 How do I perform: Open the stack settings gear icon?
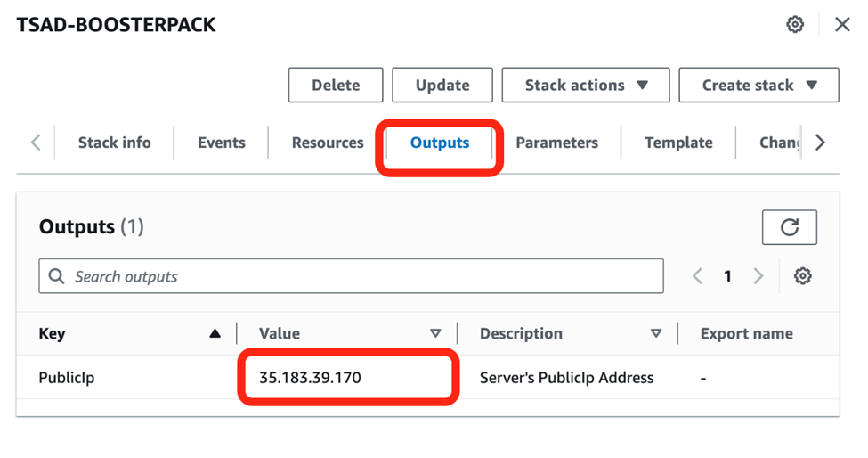pyautogui.click(x=795, y=25)
